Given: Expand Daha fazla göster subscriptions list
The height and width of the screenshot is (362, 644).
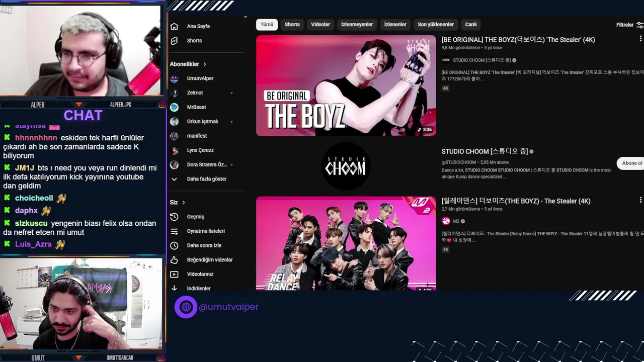Looking at the screenshot, I should click(x=206, y=179).
